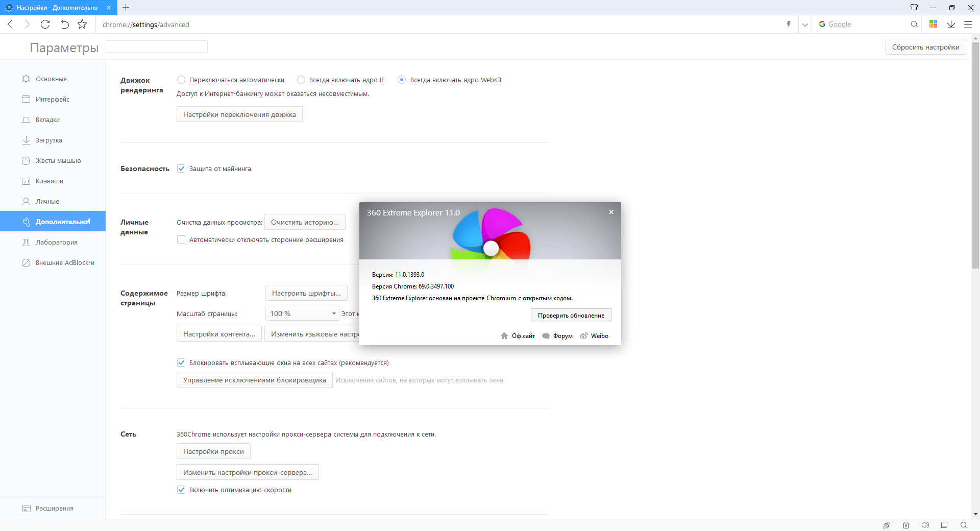Click the trash cleanup icon in status bar

pos(906,525)
